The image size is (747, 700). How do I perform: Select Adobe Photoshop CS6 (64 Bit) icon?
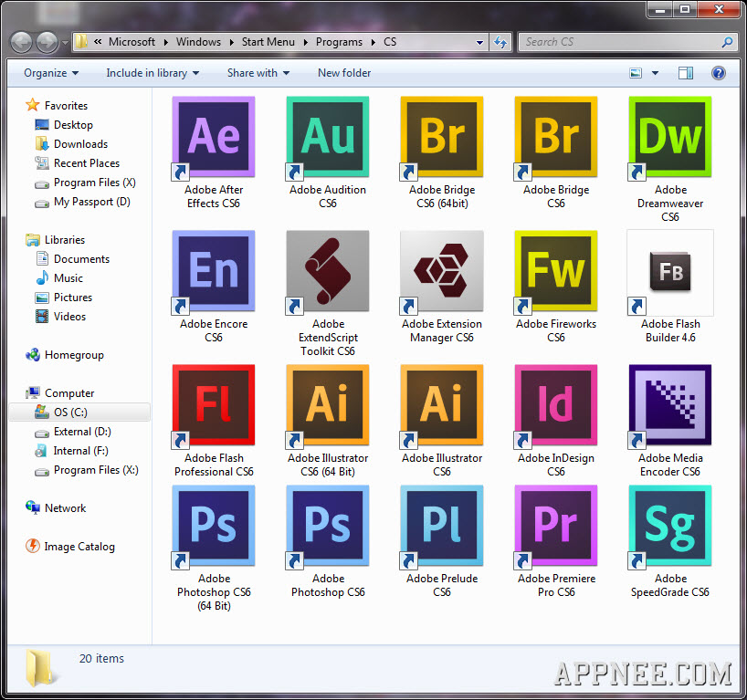(214, 526)
